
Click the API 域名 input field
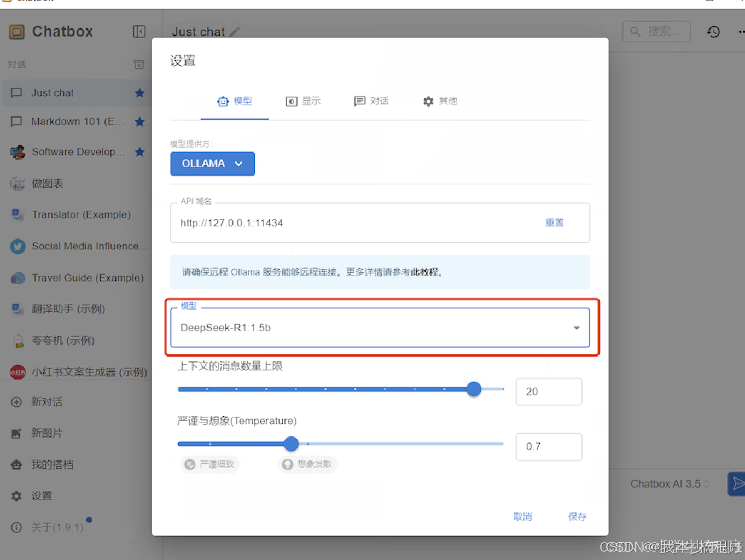pyautogui.click(x=380, y=223)
